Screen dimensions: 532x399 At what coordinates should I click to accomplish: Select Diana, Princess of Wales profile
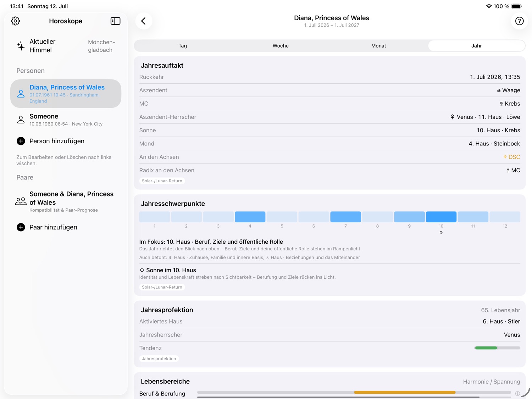[x=66, y=94]
